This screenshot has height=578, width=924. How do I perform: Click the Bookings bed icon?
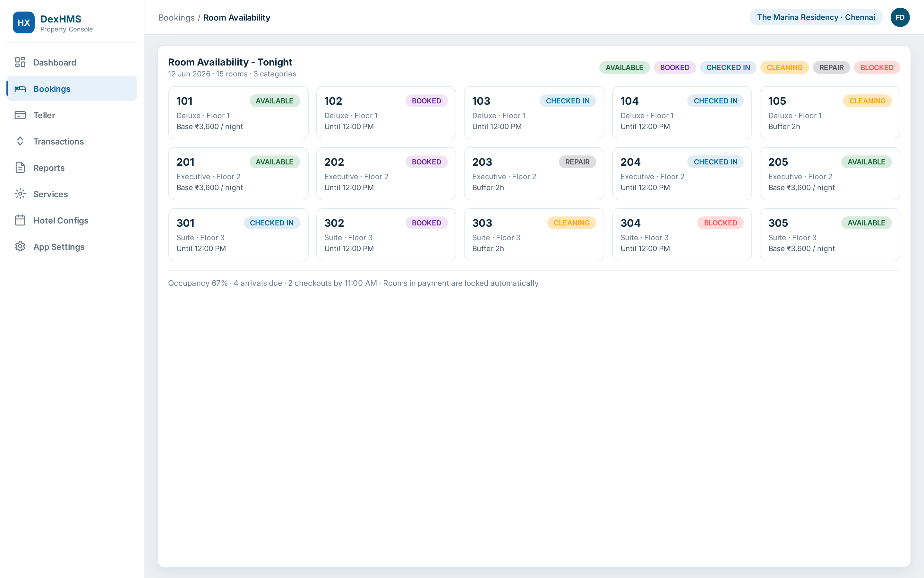[20, 89]
